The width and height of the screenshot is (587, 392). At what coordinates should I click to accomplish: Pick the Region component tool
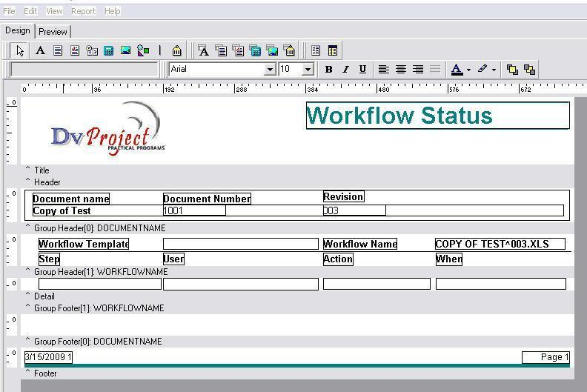coord(316,50)
